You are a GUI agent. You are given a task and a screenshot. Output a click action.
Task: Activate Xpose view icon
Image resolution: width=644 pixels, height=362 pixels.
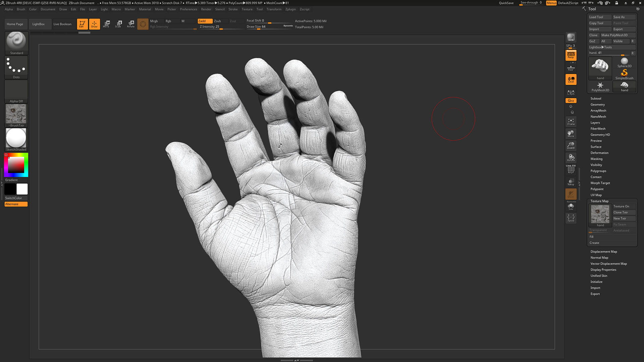coord(571,218)
